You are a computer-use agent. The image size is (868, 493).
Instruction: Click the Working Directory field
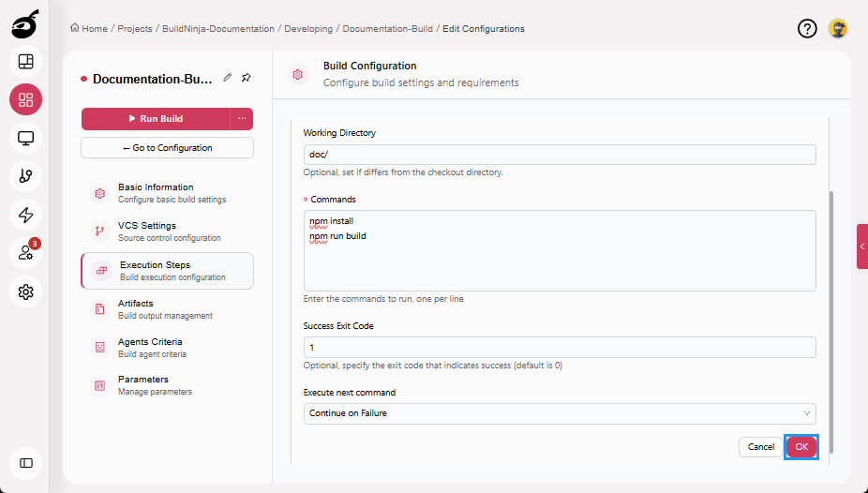pos(560,155)
